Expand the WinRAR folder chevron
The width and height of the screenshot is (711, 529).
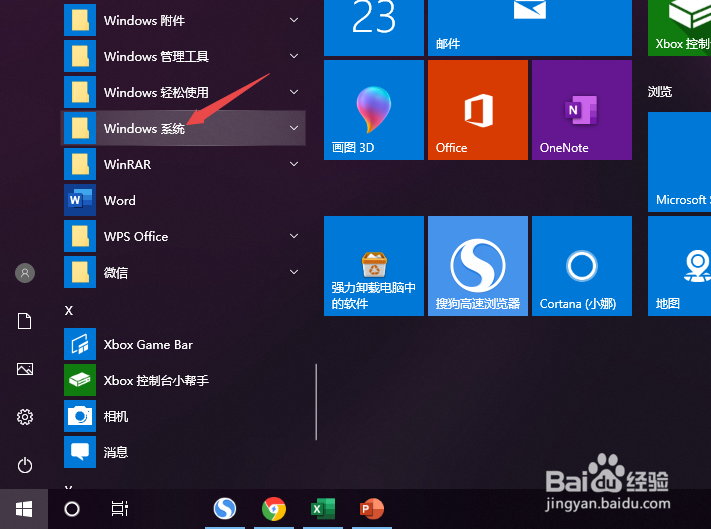(x=294, y=164)
